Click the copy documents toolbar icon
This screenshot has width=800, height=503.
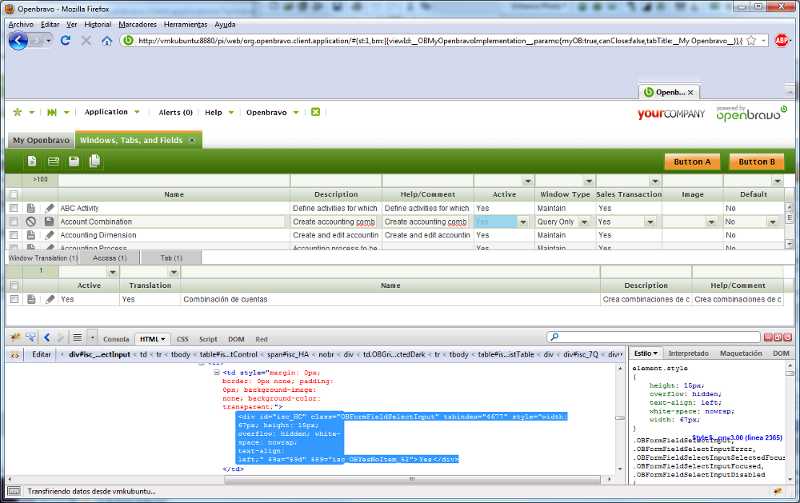(x=94, y=161)
